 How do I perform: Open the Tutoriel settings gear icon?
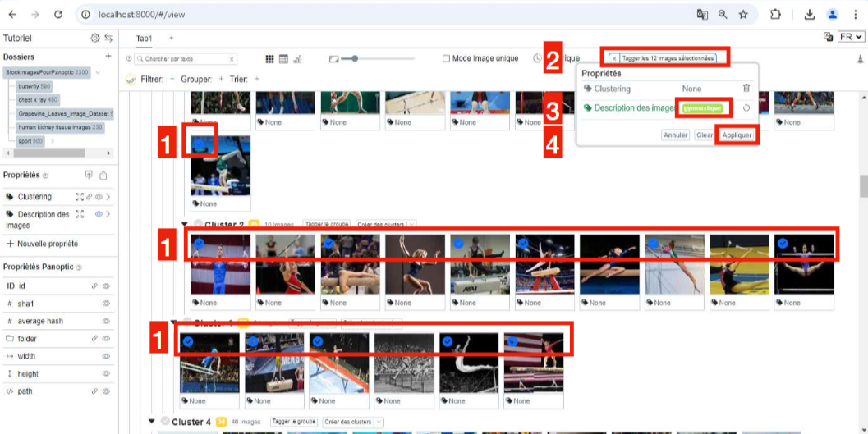[x=95, y=38]
